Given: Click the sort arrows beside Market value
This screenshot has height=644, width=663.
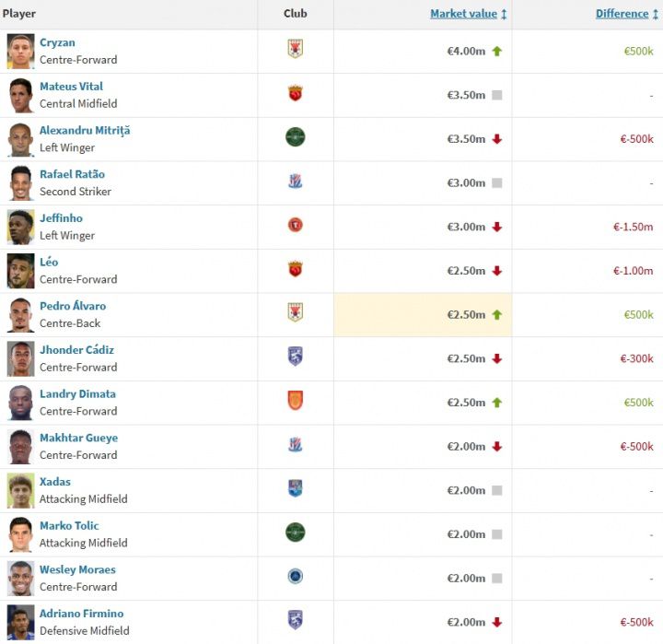Looking at the screenshot, I should (x=504, y=15).
